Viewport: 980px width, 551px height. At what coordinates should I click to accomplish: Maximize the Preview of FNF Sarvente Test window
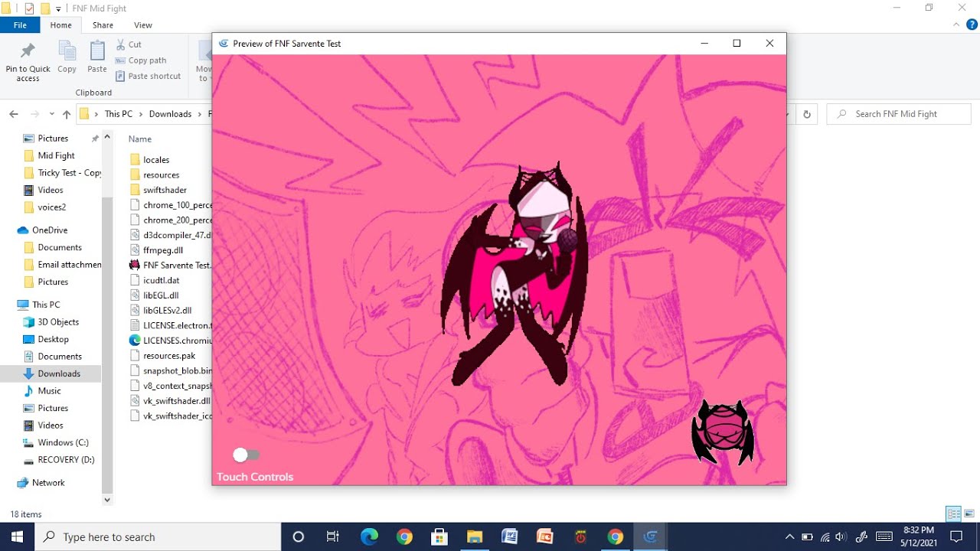coord(737,44)
